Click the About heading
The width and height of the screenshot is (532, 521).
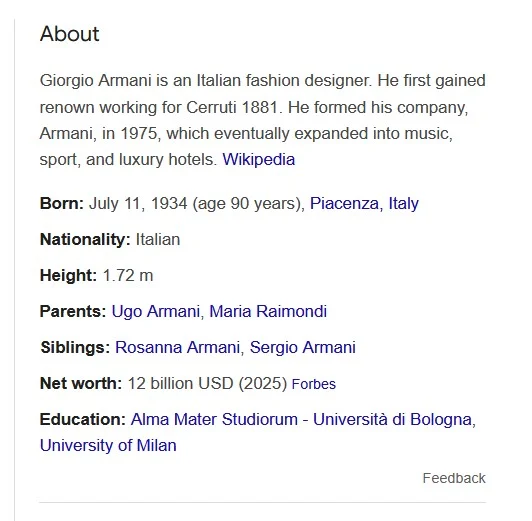pyautogui.click(x=70, y=34)
